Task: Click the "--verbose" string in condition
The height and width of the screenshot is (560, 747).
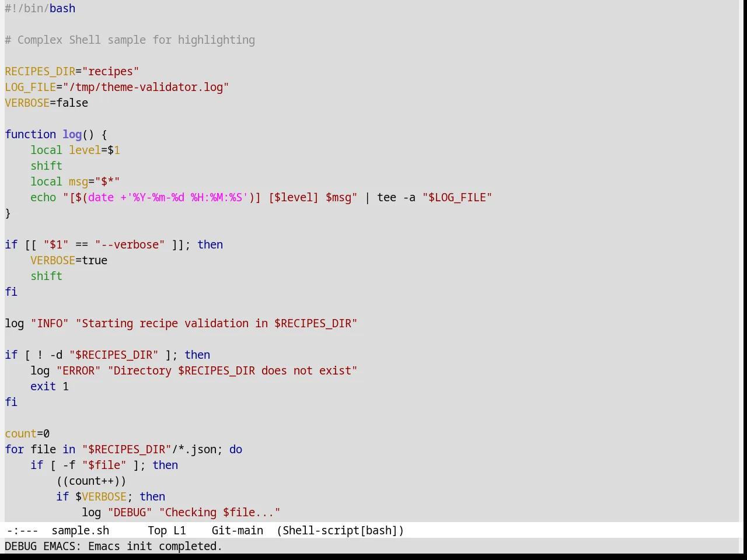Action: [x=130, y=244]
